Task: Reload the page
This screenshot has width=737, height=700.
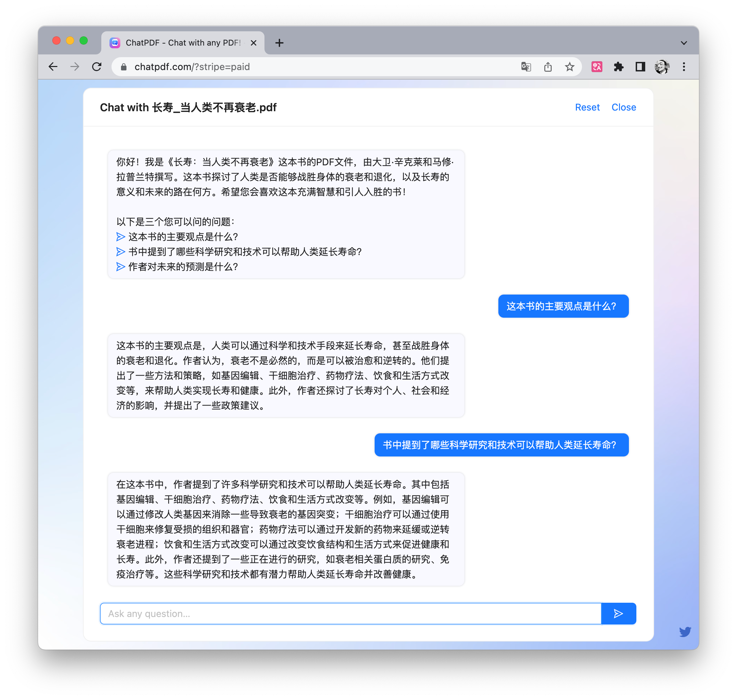Action: pyautogui.click(x=97, y=67)
